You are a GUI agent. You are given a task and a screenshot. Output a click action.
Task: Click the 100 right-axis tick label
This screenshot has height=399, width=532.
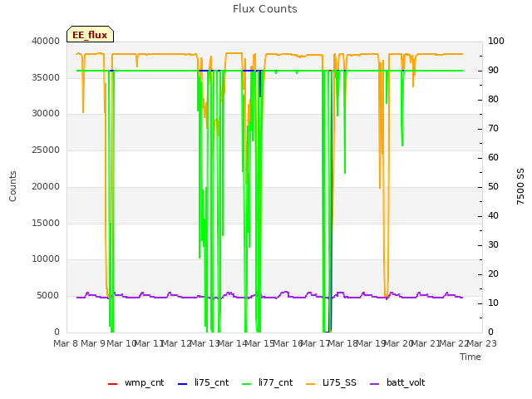[496, 41]
